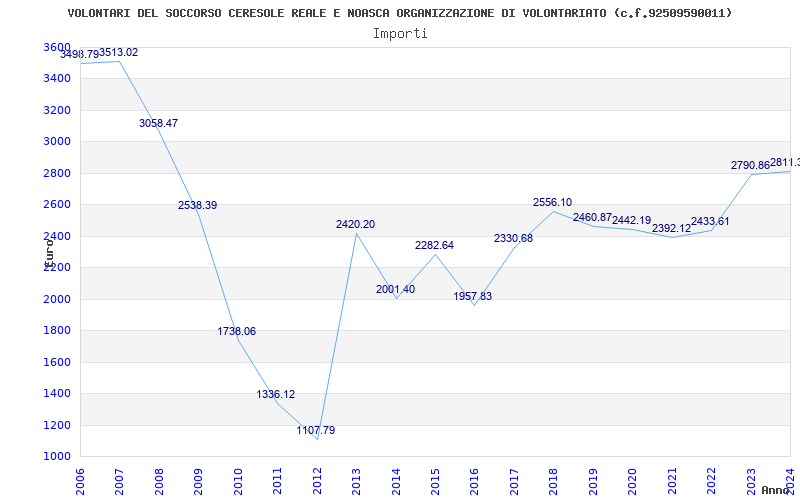This screenshot has height=500, width=800.
Task: Select the 2392.12 data label
Action: 671,229
